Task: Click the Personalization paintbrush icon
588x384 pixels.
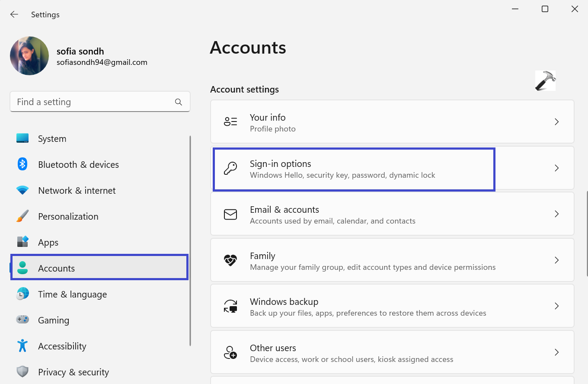Action: pos(22,216)
